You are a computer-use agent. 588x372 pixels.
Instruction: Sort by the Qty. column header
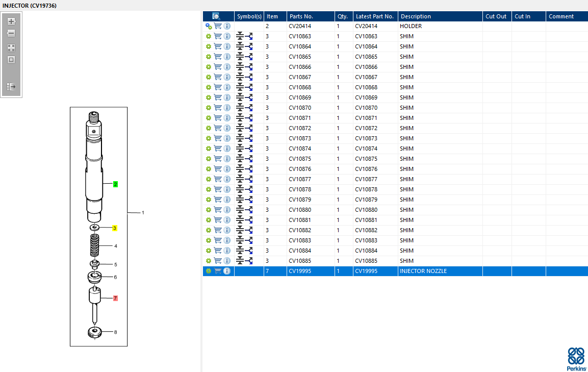coord(344,16)
